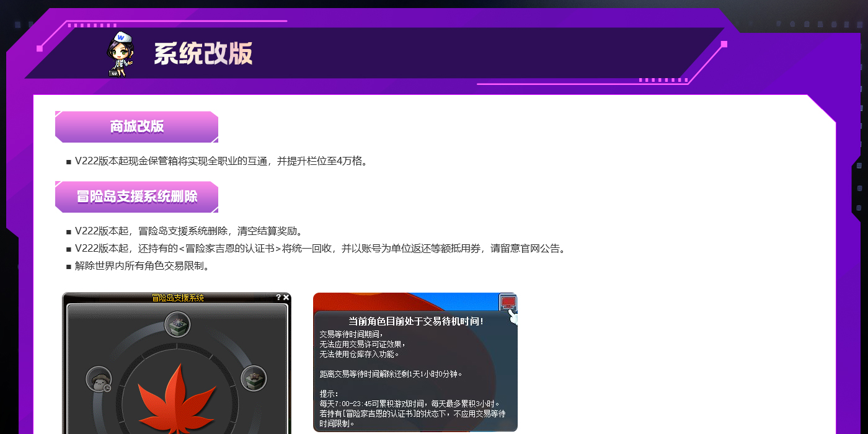Screen dimensions: 868x434
Task: Click the question mark help icon
Action: 278,298
